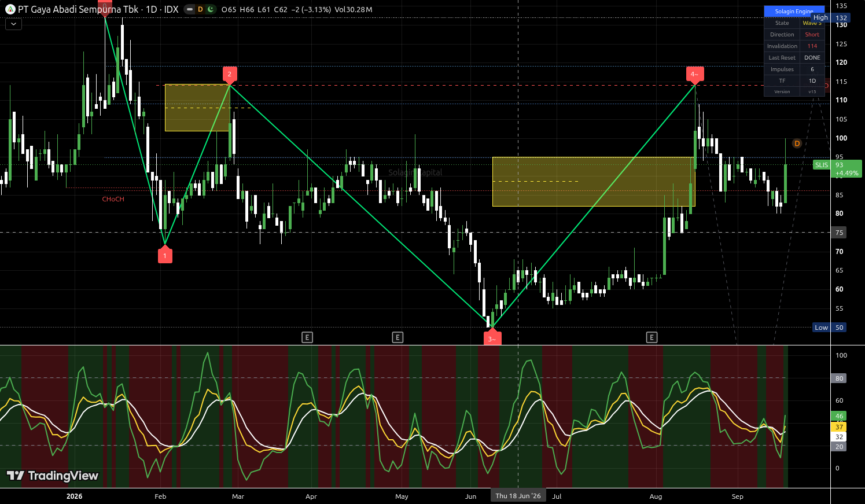Select the yellow zone box near wave 2
865x504 pixels.
197,108
